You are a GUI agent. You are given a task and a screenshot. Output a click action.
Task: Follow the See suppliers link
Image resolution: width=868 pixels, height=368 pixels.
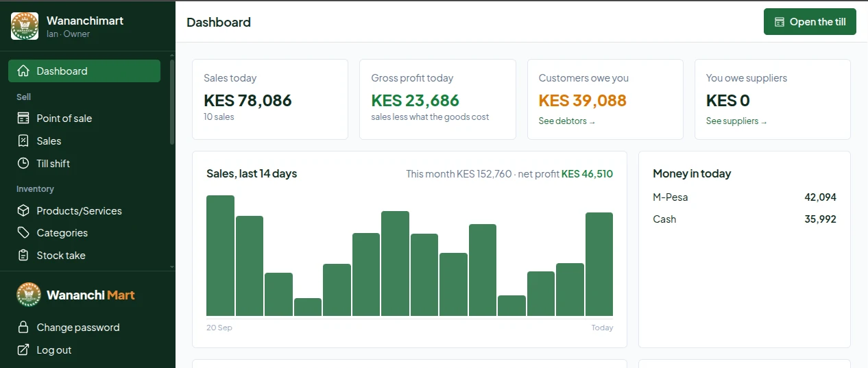point(736,121)
